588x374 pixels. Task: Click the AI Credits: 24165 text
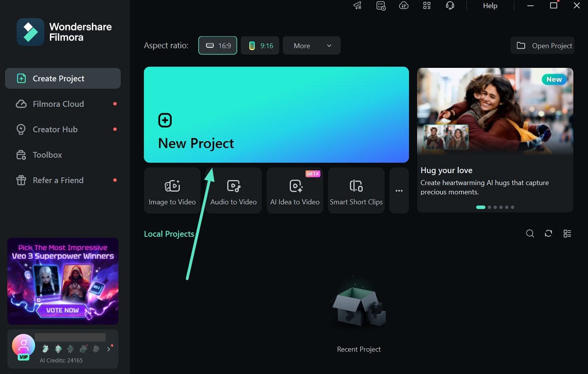click(x=61, y=360)
